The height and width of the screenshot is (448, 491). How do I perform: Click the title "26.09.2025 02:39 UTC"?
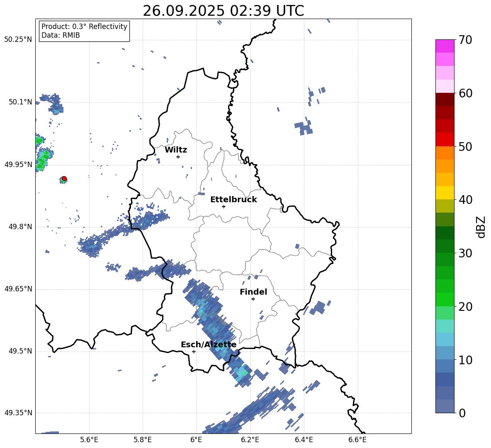click(x=223, y=11)
